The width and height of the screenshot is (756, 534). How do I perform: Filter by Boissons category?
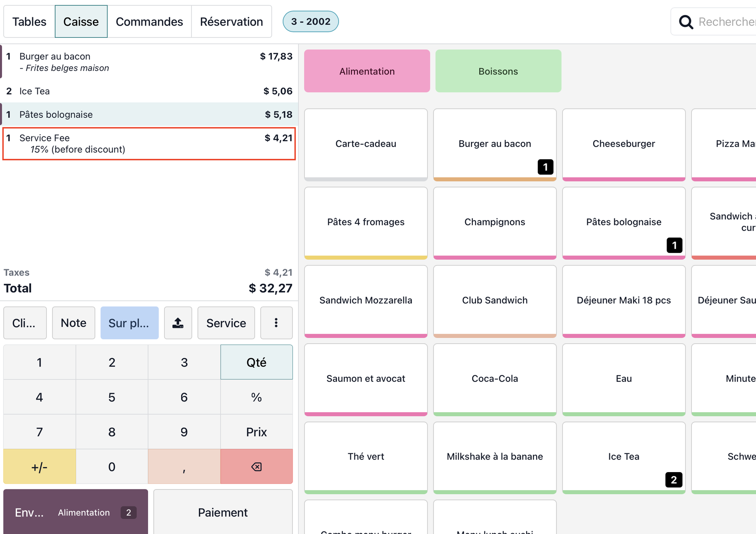pyautogui.click(x=498, y=71)
